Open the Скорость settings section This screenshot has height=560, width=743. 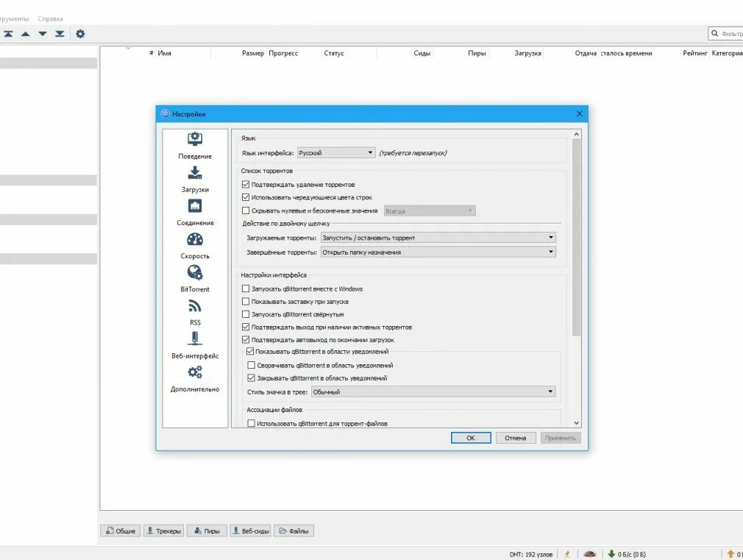[x=195, y=246]
